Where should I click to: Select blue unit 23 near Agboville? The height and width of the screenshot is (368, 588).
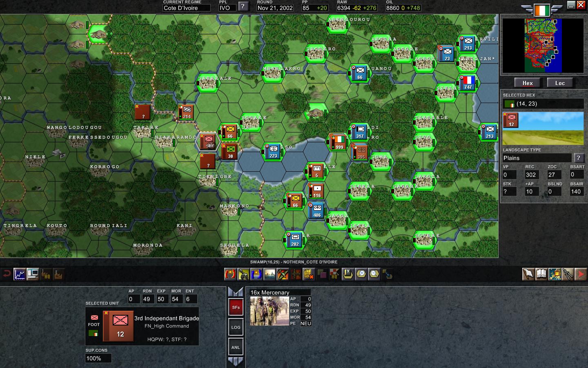[x=447, y=54]
